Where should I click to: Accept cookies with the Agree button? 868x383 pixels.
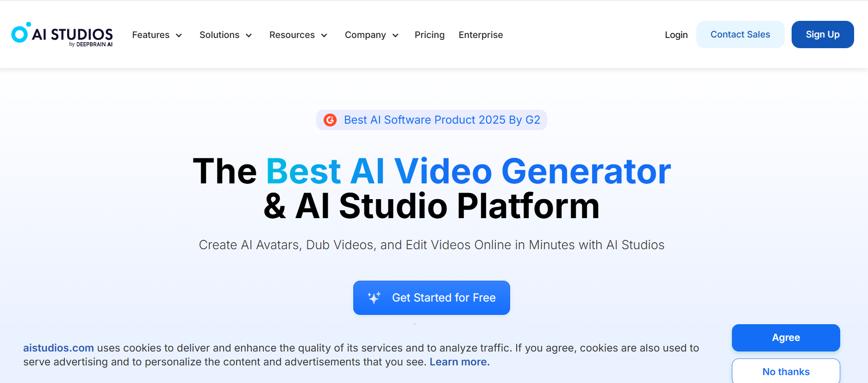tap(786, 338)
